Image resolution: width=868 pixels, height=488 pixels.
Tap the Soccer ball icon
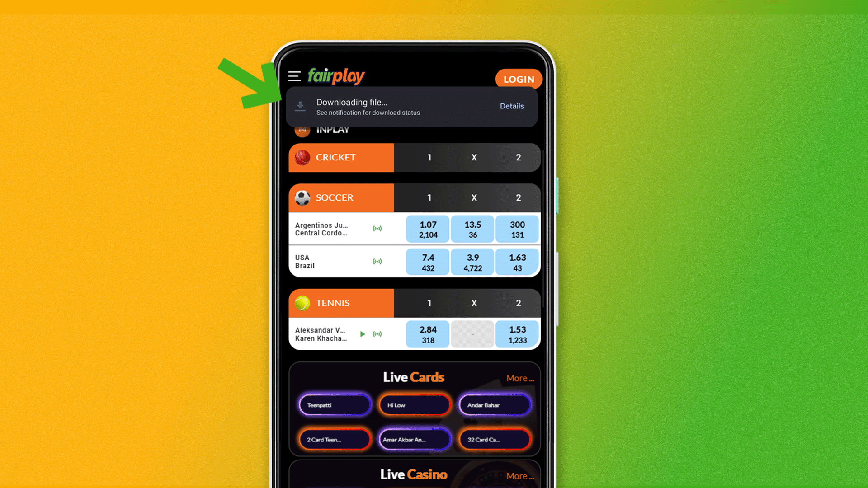tap(302, 197)
